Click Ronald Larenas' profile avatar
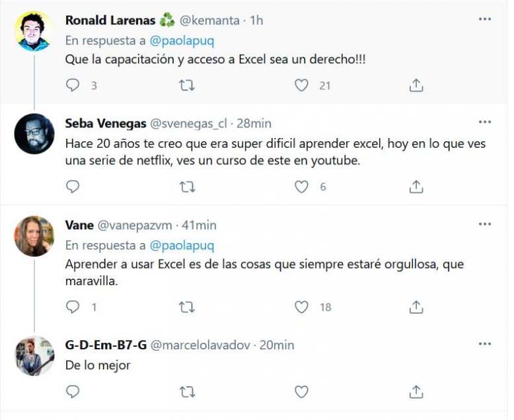This screenshot has height=420, width=514. [34, 31]
